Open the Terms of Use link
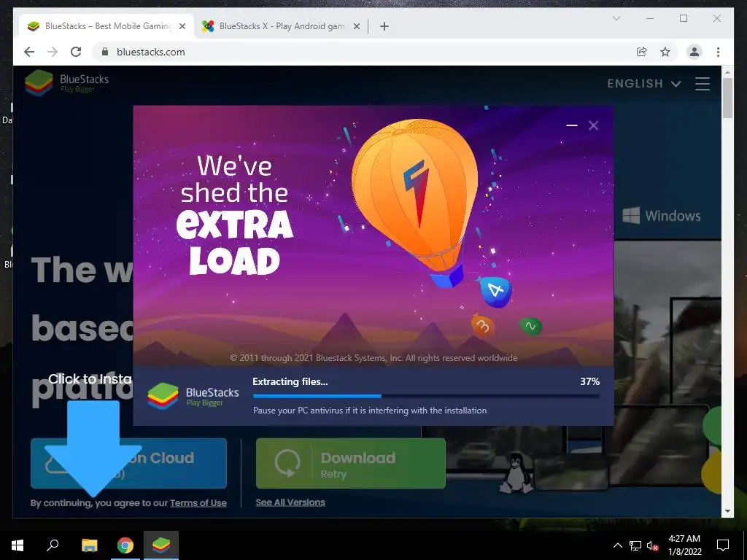 (198, 503)
